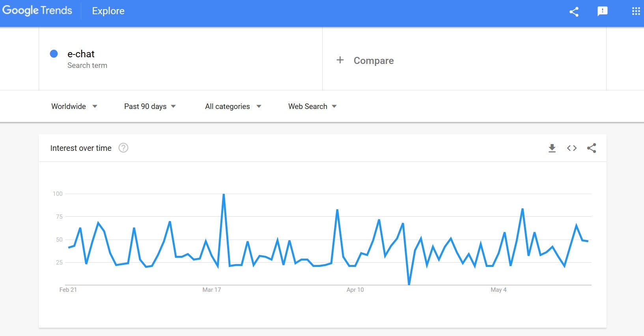Share the Interest over time chart
The image size is (644, 336).
coord(591,148)
